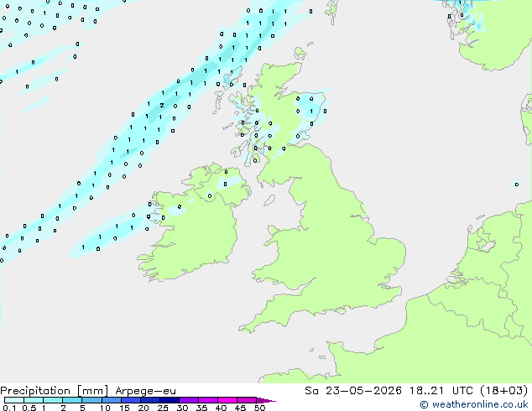This screenshot has height=411, width=532.
Task: Click the lone '0' value over the North Sea
Action: 517,185
